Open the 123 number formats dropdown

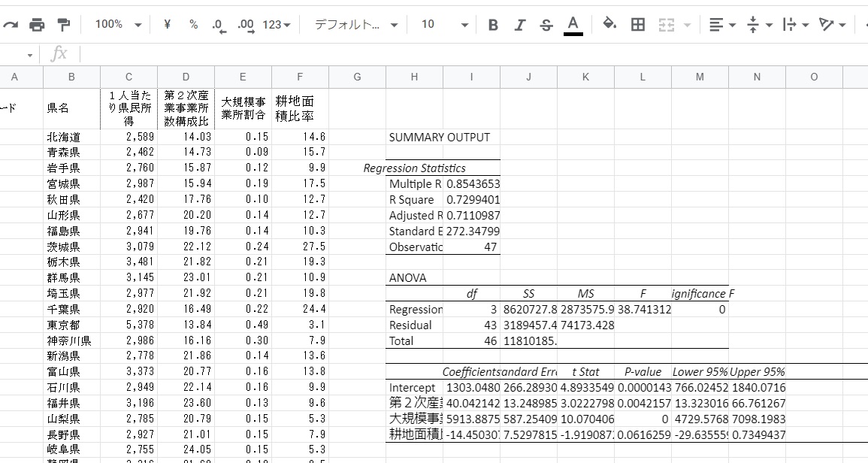pyautogui.click(x=277, y=24)
